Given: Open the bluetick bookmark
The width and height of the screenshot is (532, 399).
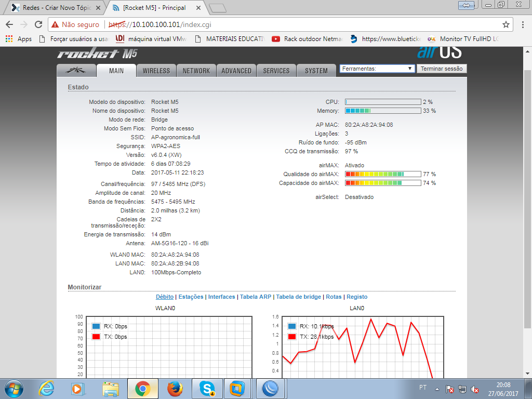Looking at the screenshot, I should [386, 38].
